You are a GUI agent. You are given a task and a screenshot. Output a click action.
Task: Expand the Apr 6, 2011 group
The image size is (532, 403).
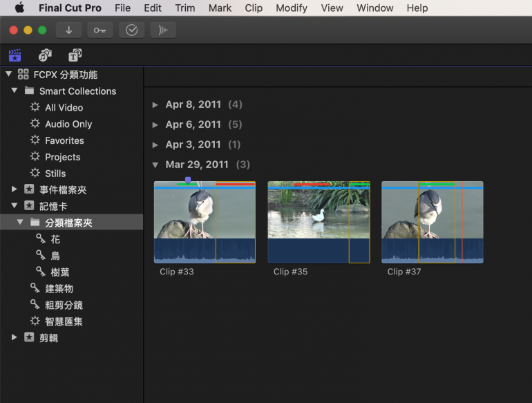point(155,125)
